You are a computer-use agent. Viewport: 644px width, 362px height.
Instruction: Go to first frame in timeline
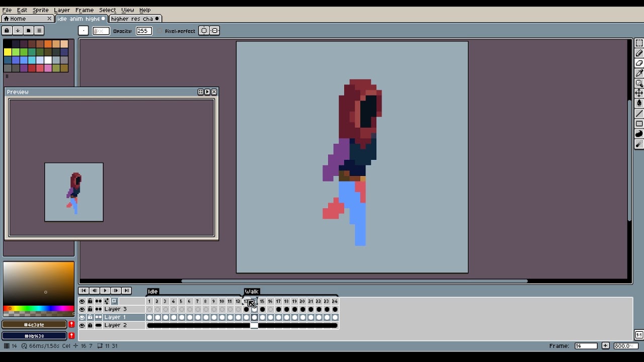[83, 291]
